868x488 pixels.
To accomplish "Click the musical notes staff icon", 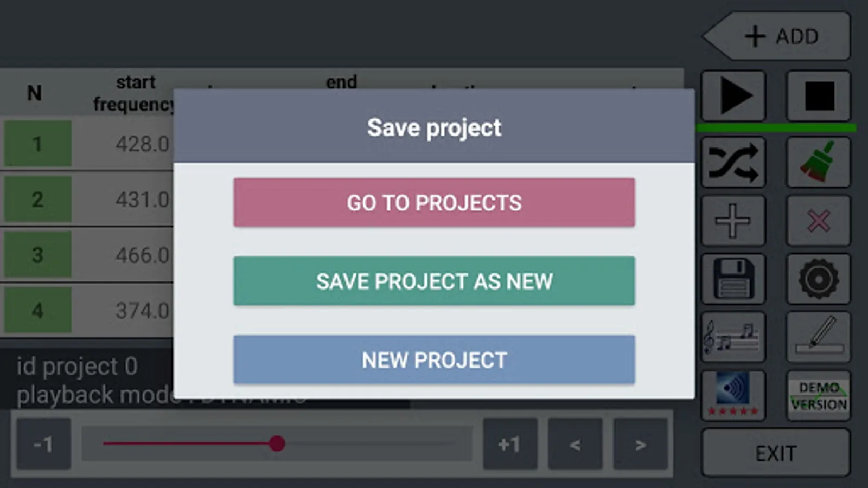I will click(x=733, y=337).
